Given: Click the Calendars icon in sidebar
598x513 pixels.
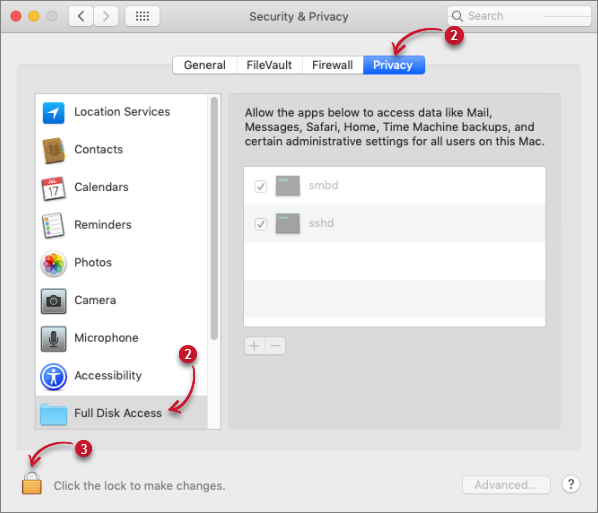Looking at the screenshot, I should [53, 188].
